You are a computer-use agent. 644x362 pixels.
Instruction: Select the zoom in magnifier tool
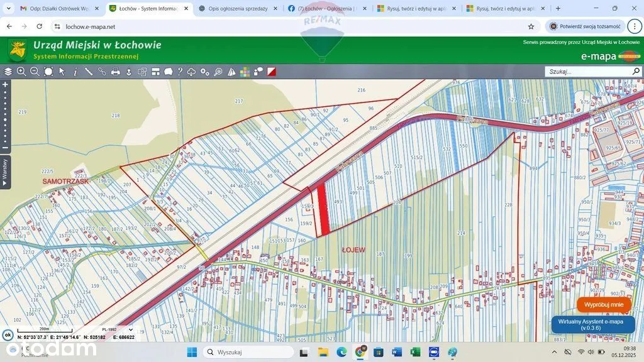pyautogui.click(x=21, y=72)
